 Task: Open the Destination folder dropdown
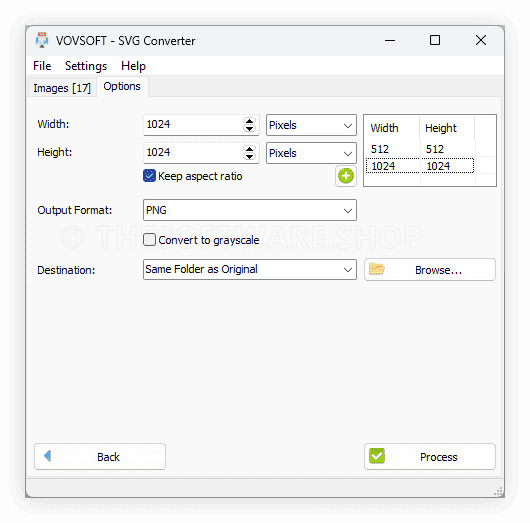click(x=250, y=269)
